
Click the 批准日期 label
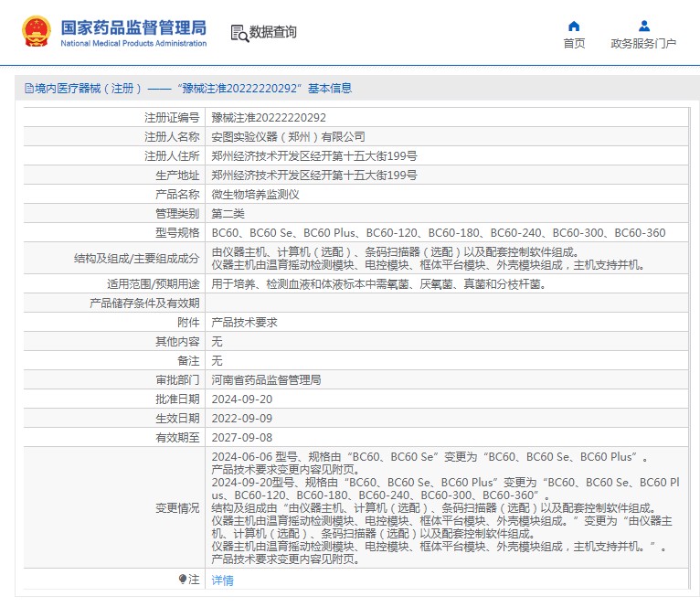(177, 399)
